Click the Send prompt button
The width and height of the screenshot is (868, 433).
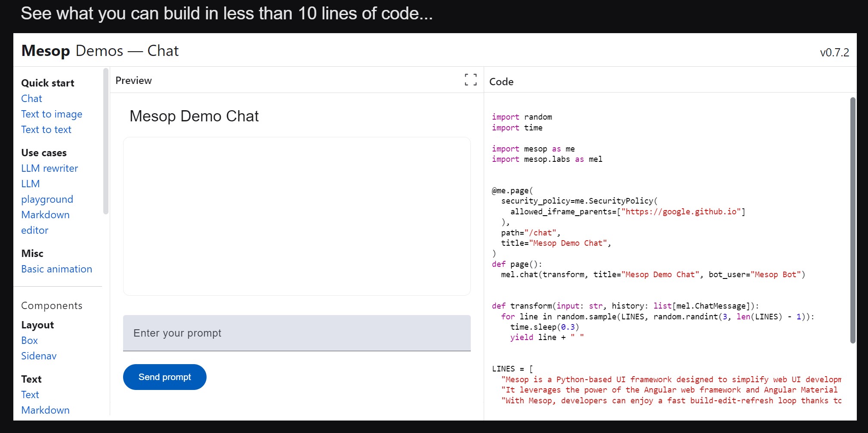click(164, 377)
